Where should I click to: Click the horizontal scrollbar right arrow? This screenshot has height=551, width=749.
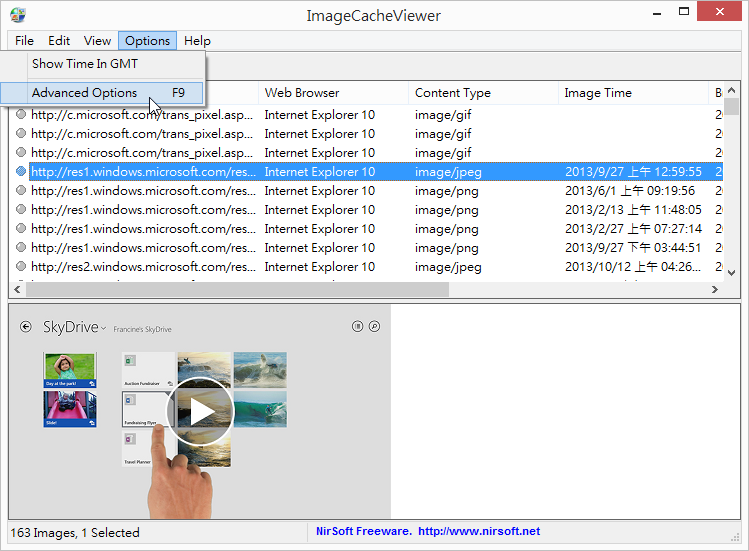coord(715,289)
